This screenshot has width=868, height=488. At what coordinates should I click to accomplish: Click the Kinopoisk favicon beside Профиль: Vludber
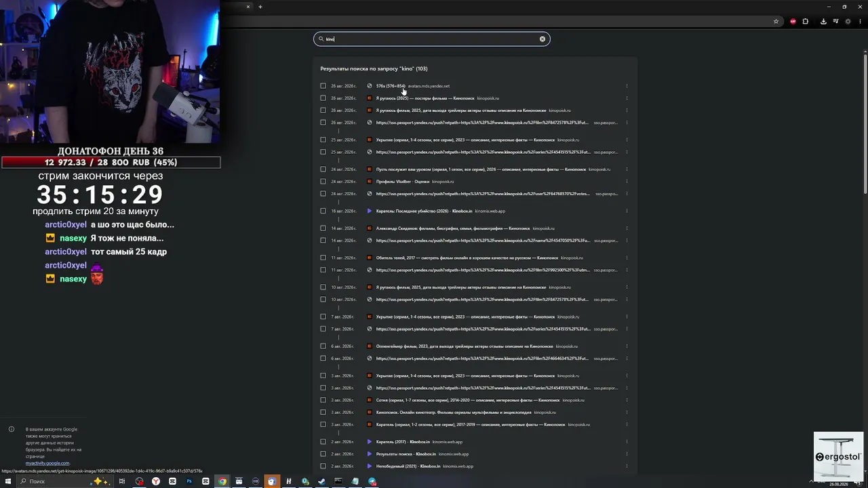coord(370,182)
